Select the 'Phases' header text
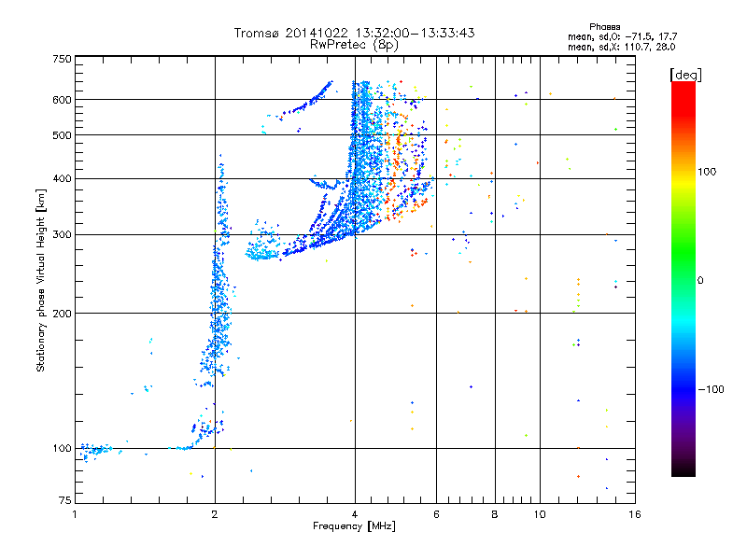This screenshot has height=560, width=747. (x=604, y=27)
